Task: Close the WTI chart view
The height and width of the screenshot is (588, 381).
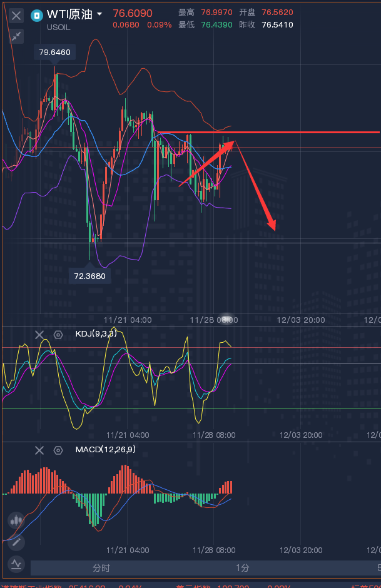Action: (x=16, y=16)
